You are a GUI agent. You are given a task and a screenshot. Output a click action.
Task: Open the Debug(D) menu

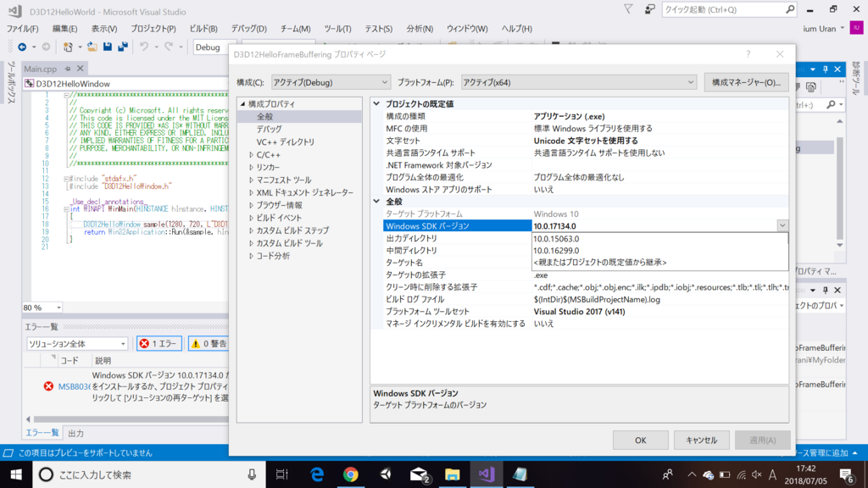[248, 29]
